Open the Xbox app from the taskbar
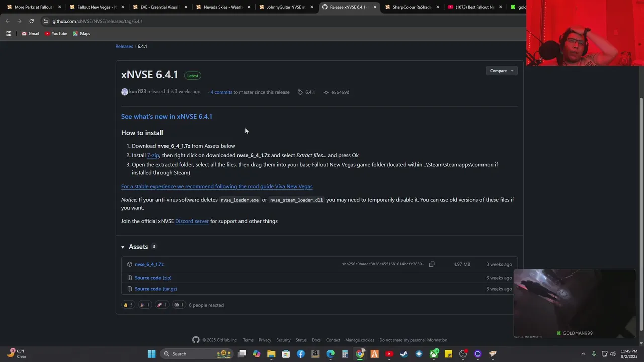 coord(433,354)
